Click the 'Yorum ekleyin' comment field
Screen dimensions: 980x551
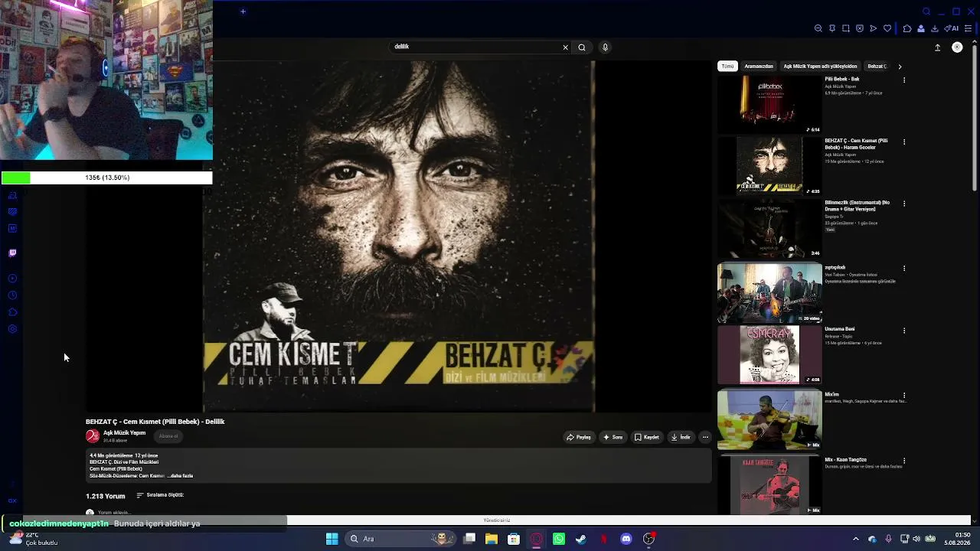113,513
